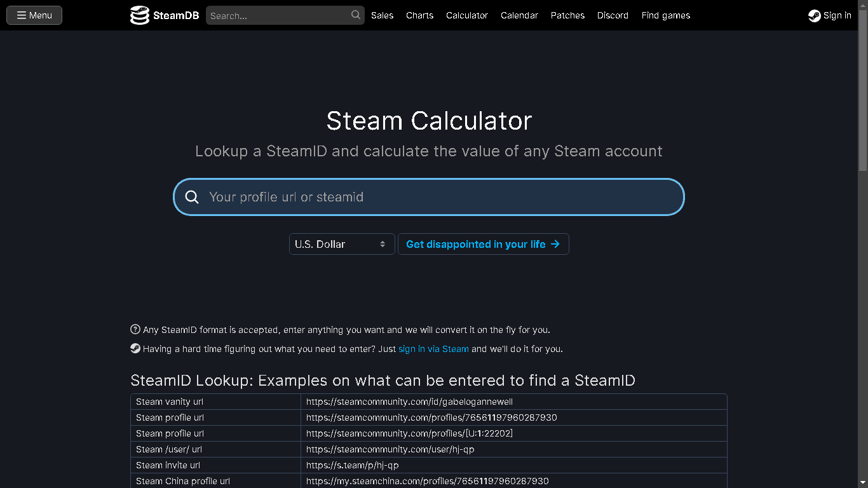Click the Steam logo icon beside Sign in
The image size is (868, 488).
[814, 16]
